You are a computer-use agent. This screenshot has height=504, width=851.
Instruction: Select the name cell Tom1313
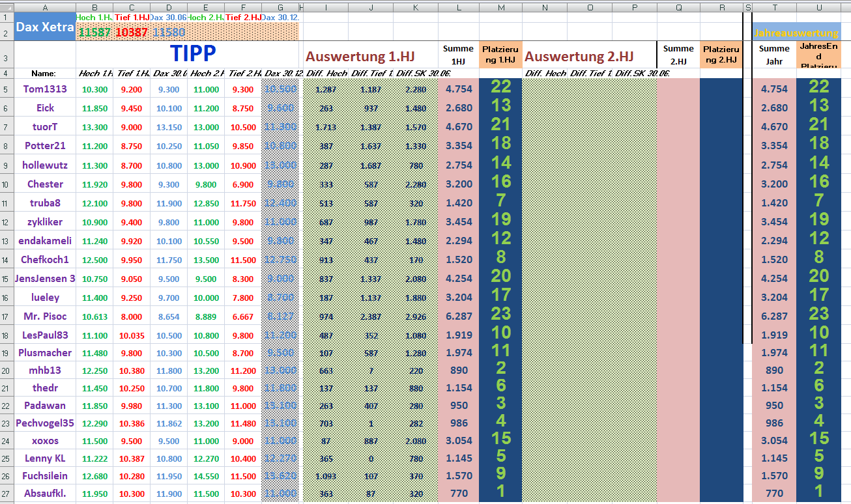point(45,89)
